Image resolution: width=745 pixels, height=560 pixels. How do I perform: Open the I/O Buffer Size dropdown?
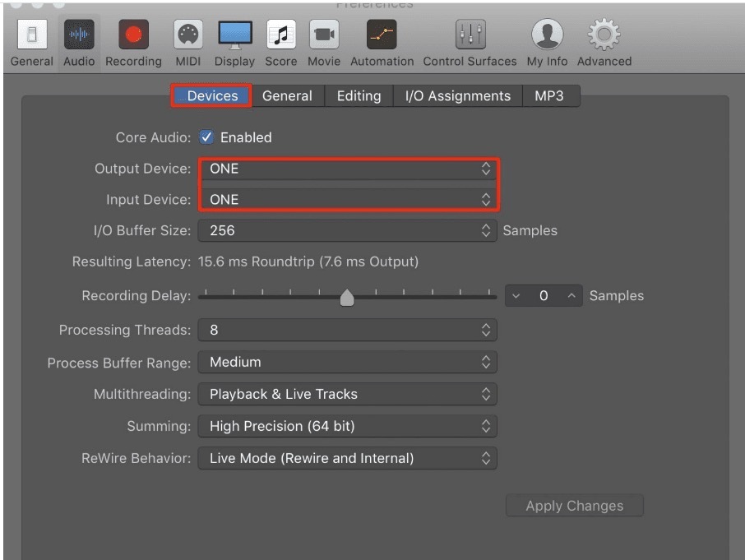click(348, 230)
